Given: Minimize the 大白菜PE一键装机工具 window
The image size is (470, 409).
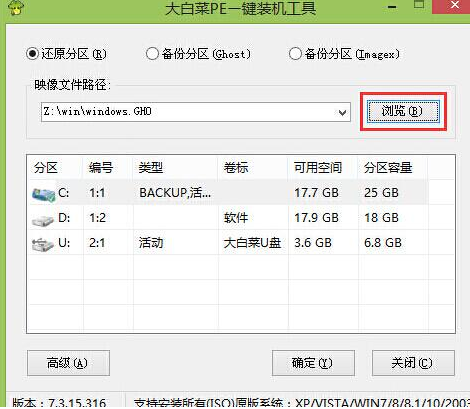Looking at the screenshot, I should click(x=392, y=7).
